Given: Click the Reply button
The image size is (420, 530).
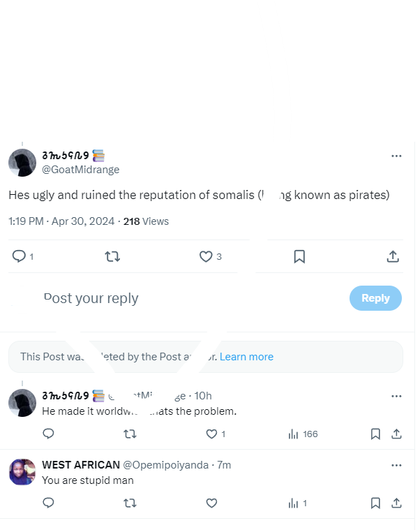Looking at the screenshot, I should click(375, 298).
